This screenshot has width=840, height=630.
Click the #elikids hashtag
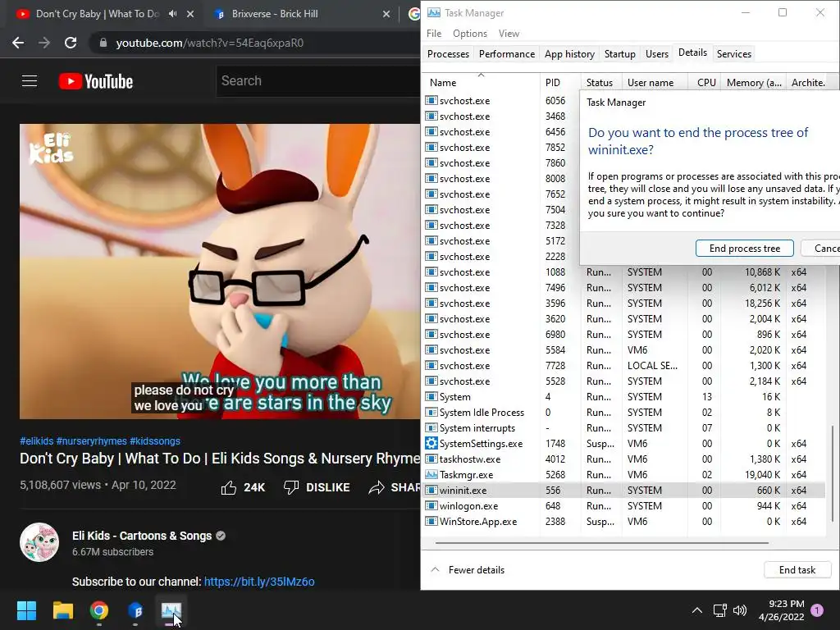(36, 441)
